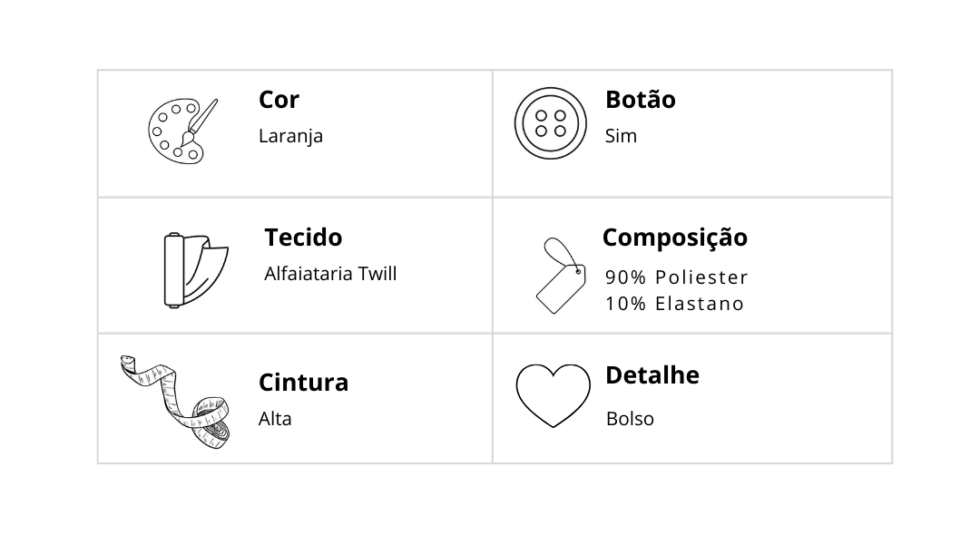The image size is (980, 544).
Task: Click the Cor heading
Action: (279, 100)
